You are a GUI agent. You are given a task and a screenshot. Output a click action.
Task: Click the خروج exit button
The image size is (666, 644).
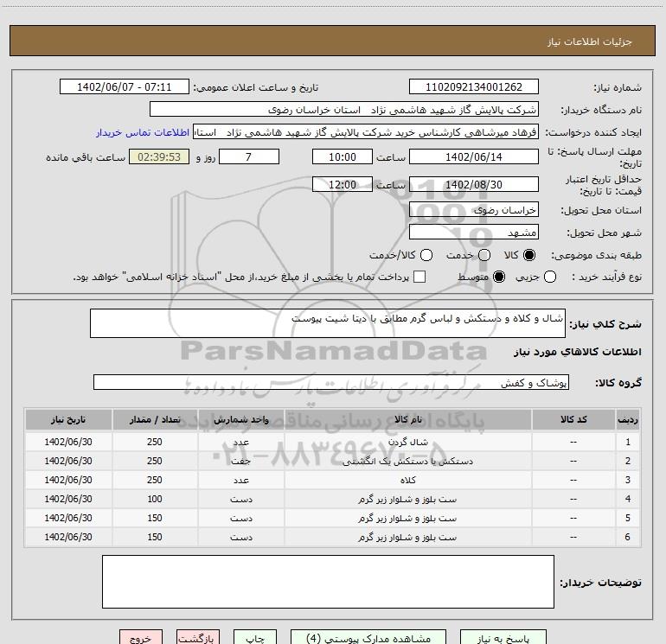pos(140,639)
